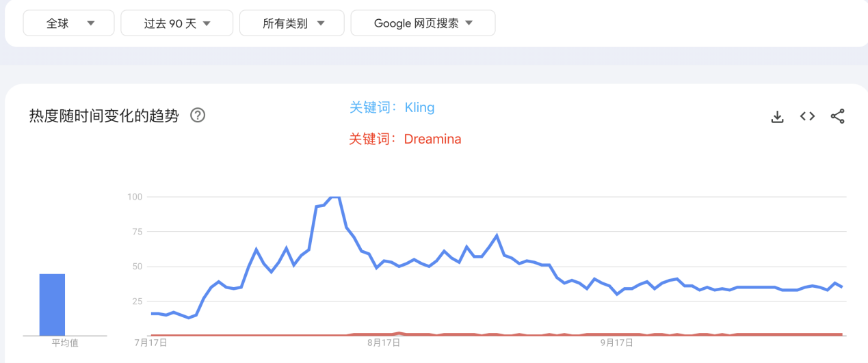Click the red Dreamina keyword label

[405, 139]
